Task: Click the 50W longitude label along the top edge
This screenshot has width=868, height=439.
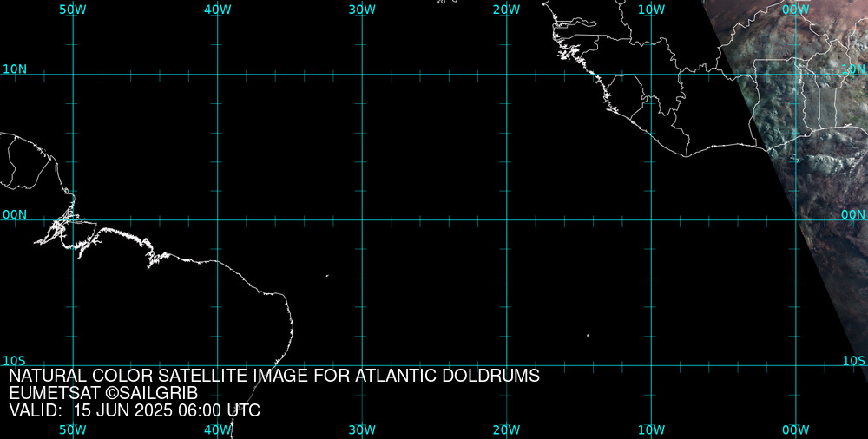Action: [73, 10]
